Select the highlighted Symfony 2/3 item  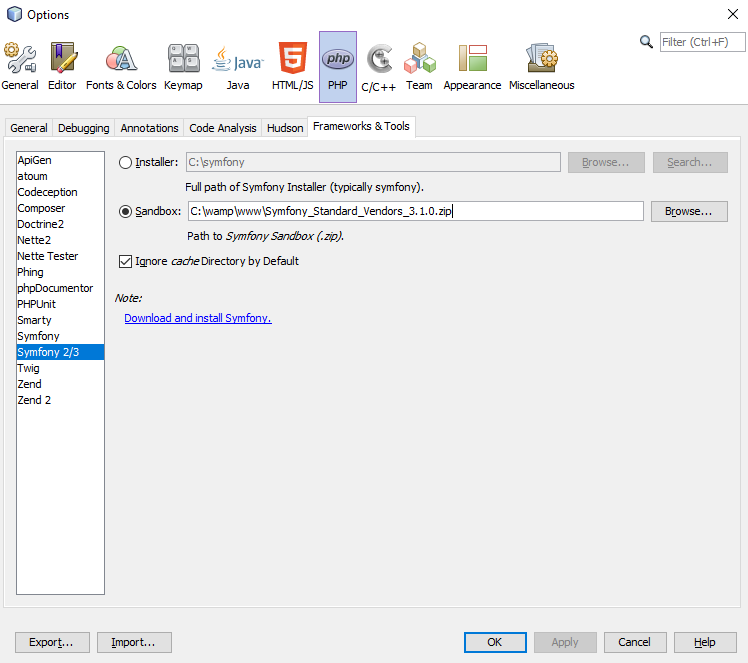[x=60, y=352]
